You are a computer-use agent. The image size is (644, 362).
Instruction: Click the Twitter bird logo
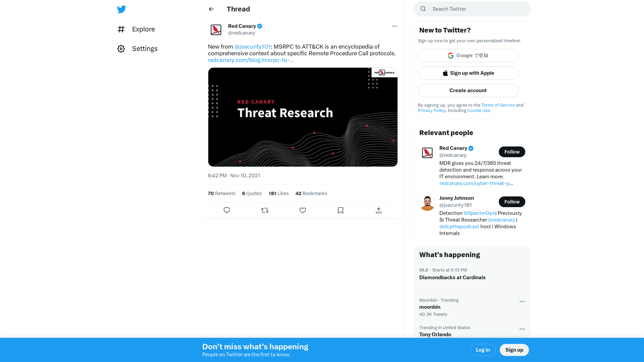pyautogui.click(x=121, y=9)
